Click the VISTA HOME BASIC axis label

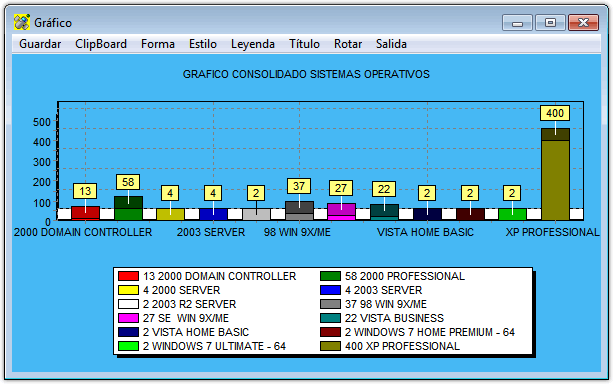(425, 232)
